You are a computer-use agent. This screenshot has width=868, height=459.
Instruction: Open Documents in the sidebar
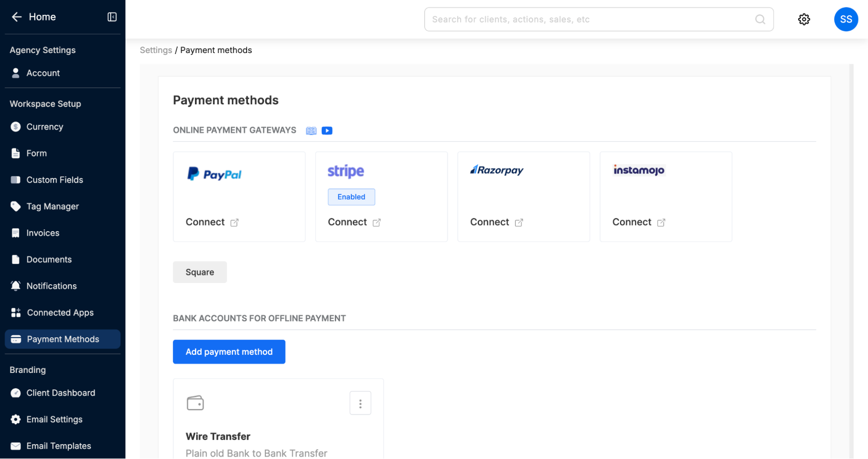click(63, 259)
